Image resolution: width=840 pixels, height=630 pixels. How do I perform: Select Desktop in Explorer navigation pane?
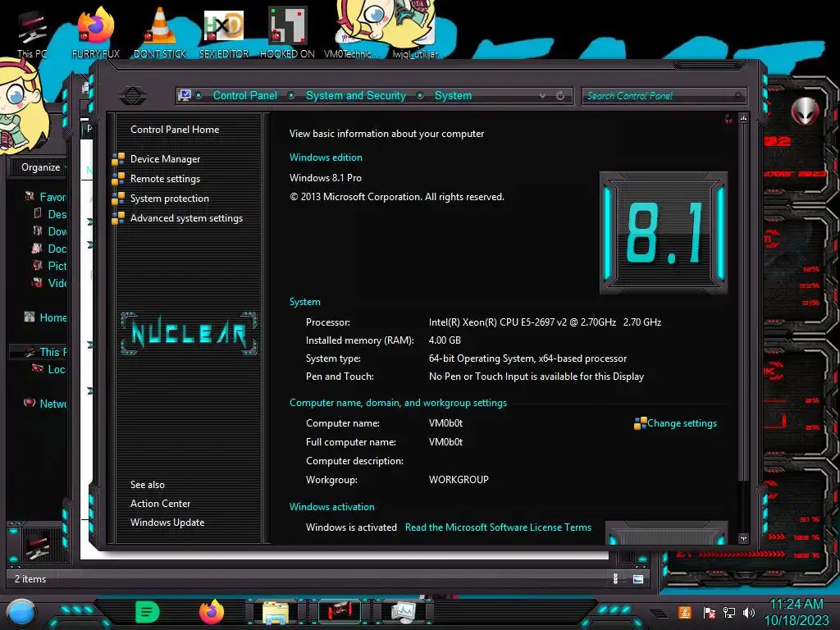coord(57,214)
